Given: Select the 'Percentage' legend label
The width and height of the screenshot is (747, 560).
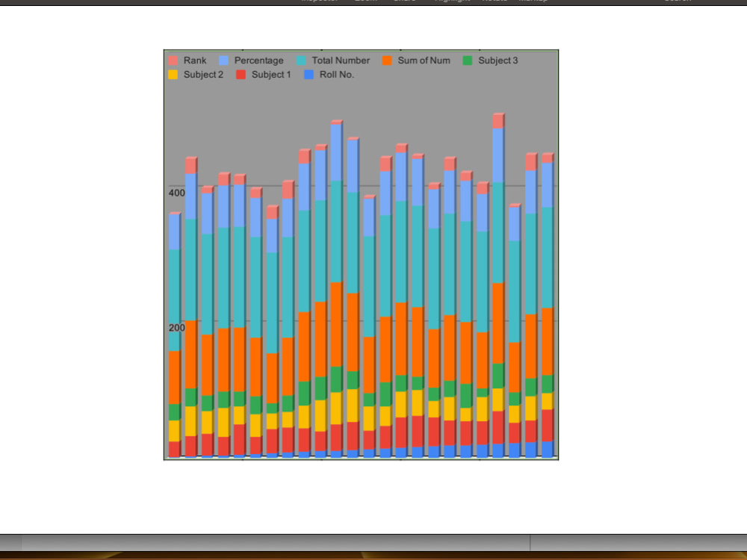Looking at the screenshot, I should (258, 60).
